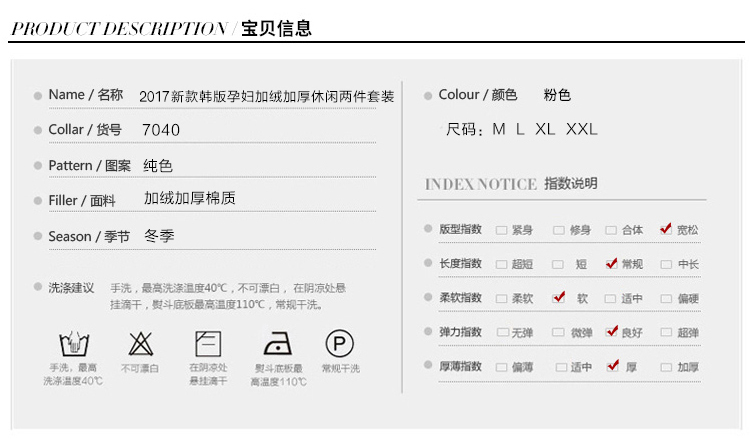Click the 洗涤建议 label
This screenshot has width=750, height=443.
(x=71, y=288)
